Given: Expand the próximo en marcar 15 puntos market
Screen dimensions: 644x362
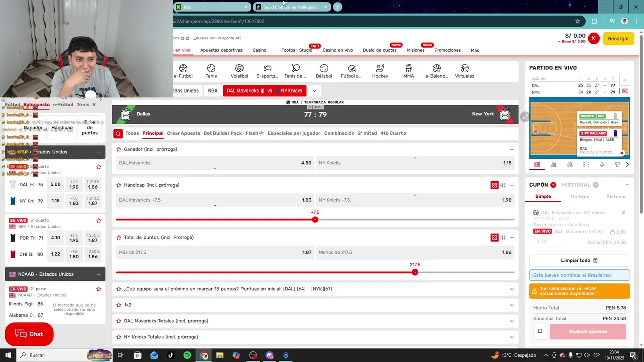Looking at the screenshot, I should click(x=512, y=289).
